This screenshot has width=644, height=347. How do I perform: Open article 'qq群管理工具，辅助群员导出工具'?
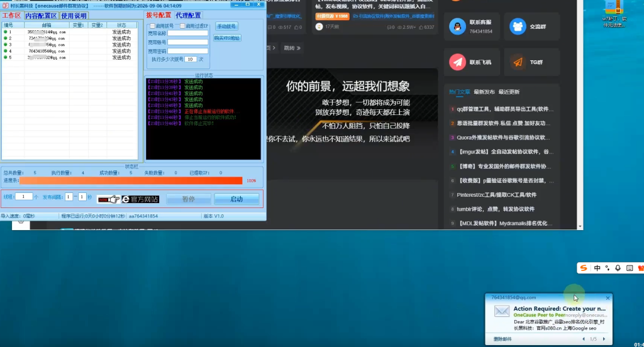click(505, 109)
